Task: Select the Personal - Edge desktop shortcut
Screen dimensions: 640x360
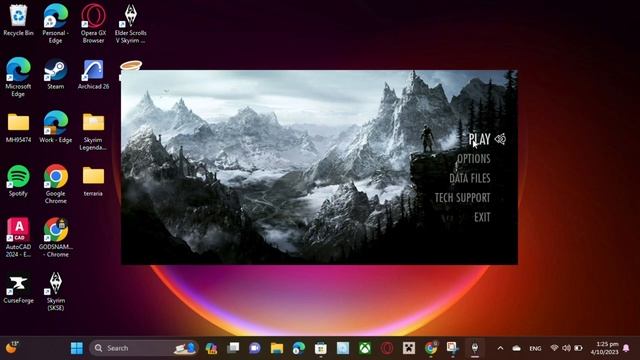Action: point(56,24)
